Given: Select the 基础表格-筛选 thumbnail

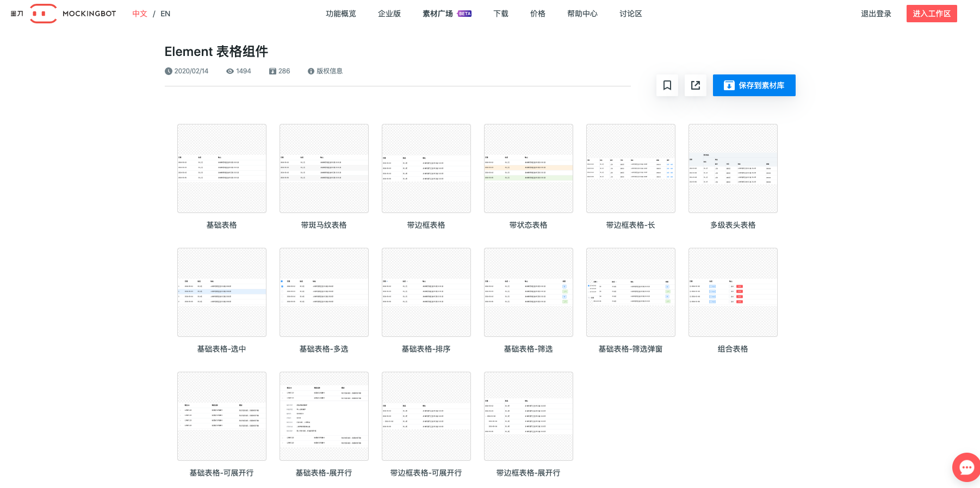Looking at the screenshot, I should tap(529, 292).
